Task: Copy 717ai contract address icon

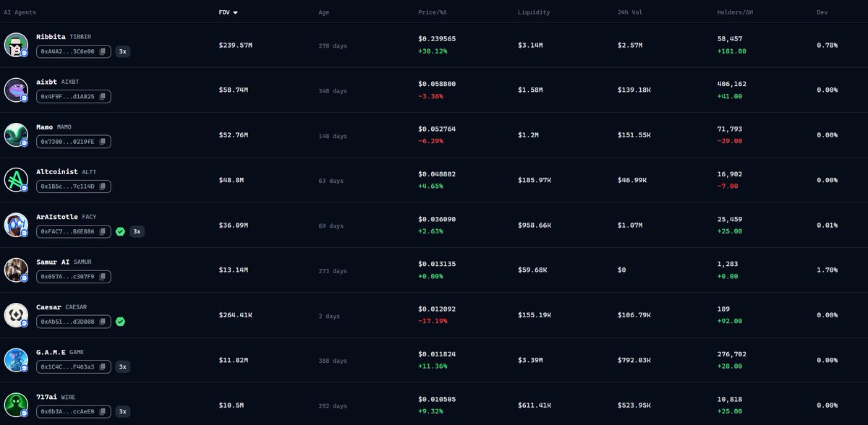Action: coord(102,411)
